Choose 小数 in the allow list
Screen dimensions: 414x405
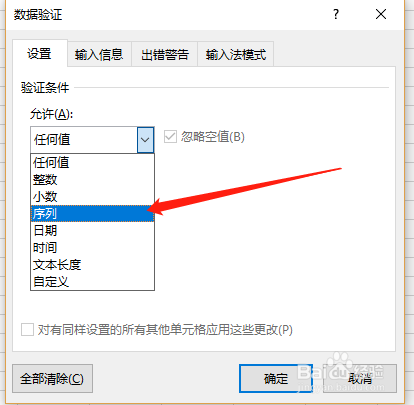(x=92, y=197)
